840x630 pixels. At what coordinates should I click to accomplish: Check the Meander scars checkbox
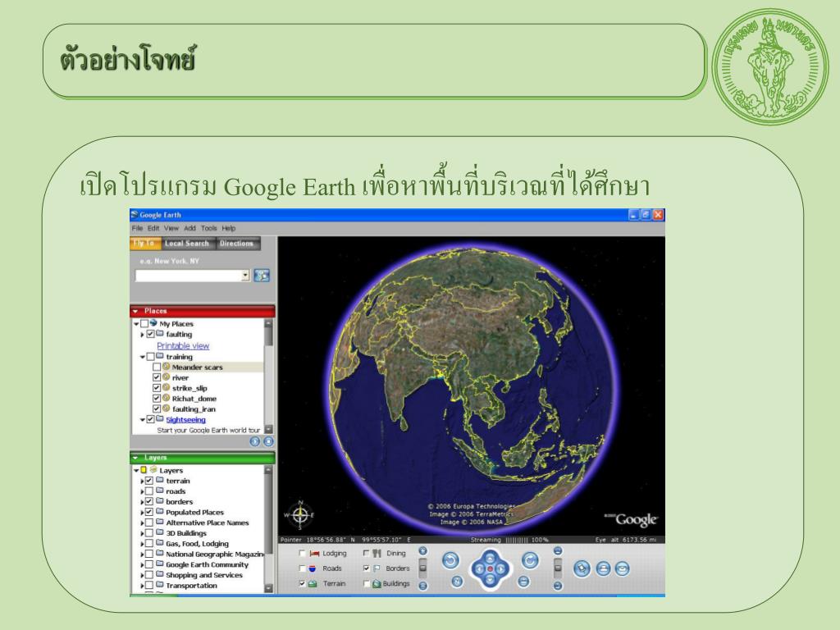pos(157,367)
